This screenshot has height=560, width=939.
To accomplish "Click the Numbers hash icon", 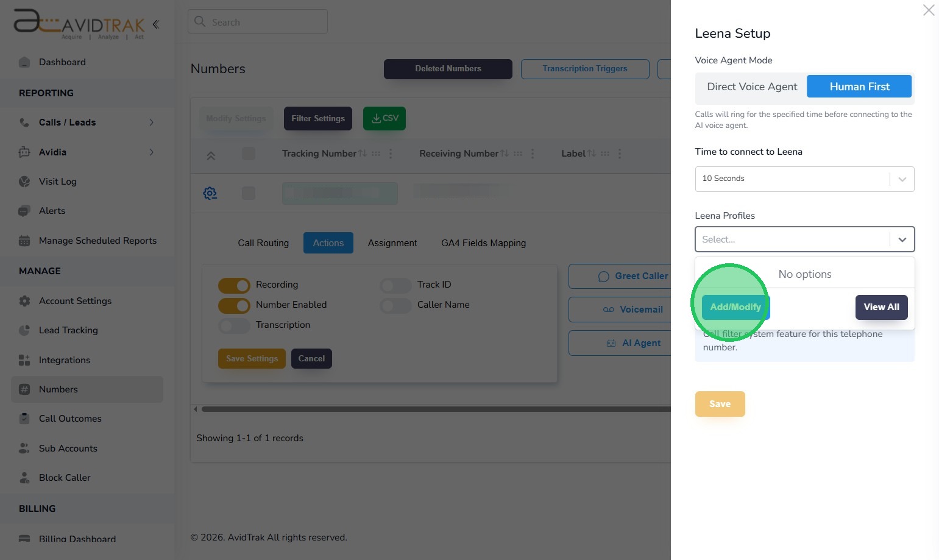I will tap(24, 389).
